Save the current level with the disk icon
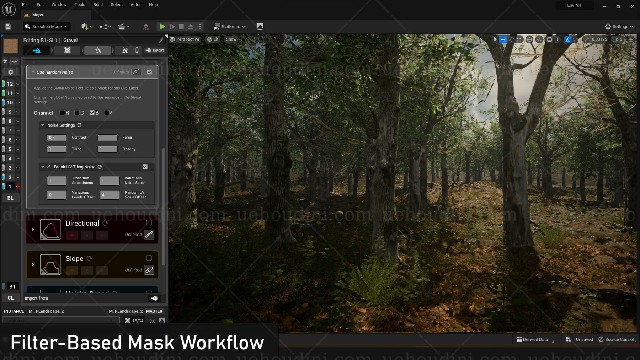Viewport: 640px width, 360px height. coord(8,27)
